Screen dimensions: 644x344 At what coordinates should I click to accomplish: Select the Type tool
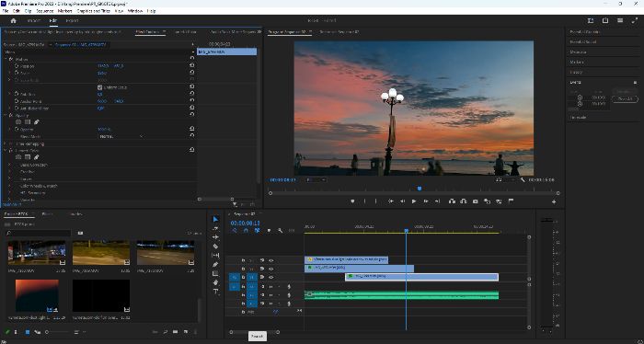tap(215, 292)
